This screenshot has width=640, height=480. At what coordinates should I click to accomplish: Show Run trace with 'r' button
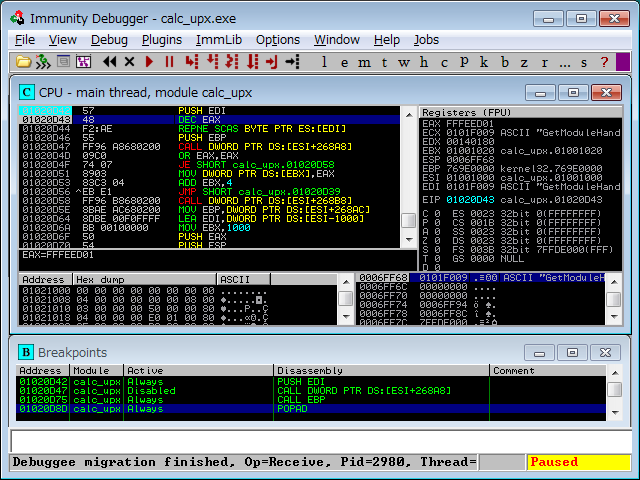click(x=544, y=62)
